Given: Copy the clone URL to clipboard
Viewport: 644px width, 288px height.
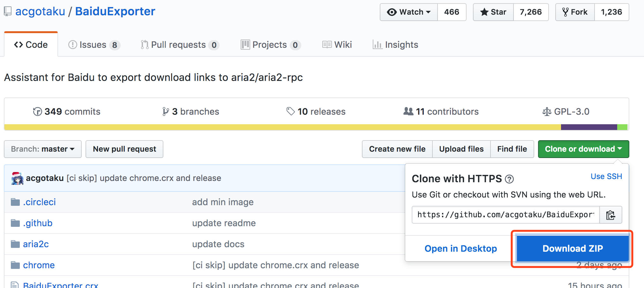Looking at the screenshot, I should (610, 215).
